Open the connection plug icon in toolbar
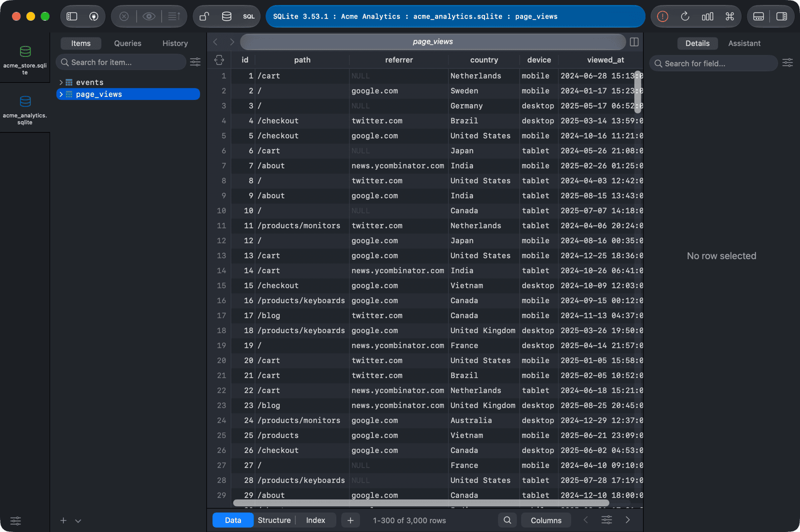Viewport: 800px width, 532px height. 93,16
